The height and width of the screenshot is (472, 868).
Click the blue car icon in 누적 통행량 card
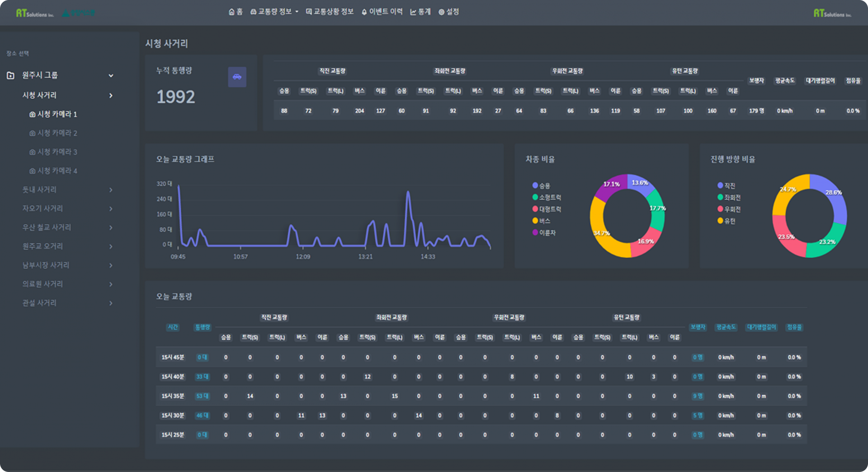tap(237, 77)
